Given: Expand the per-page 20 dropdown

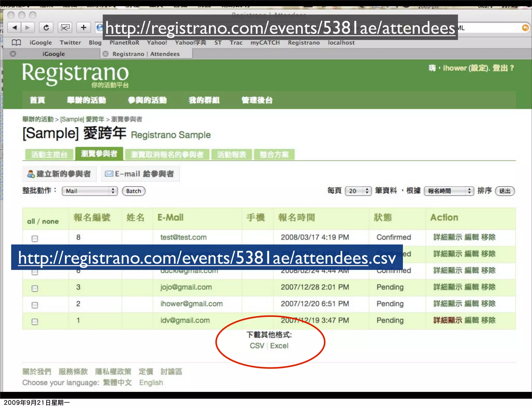Looking at the screenshot, I should pos(358,191).
